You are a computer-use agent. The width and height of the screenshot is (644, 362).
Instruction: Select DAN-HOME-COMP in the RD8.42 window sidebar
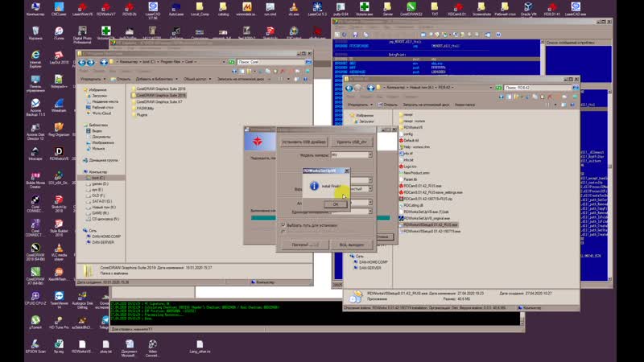pos(369,262)
